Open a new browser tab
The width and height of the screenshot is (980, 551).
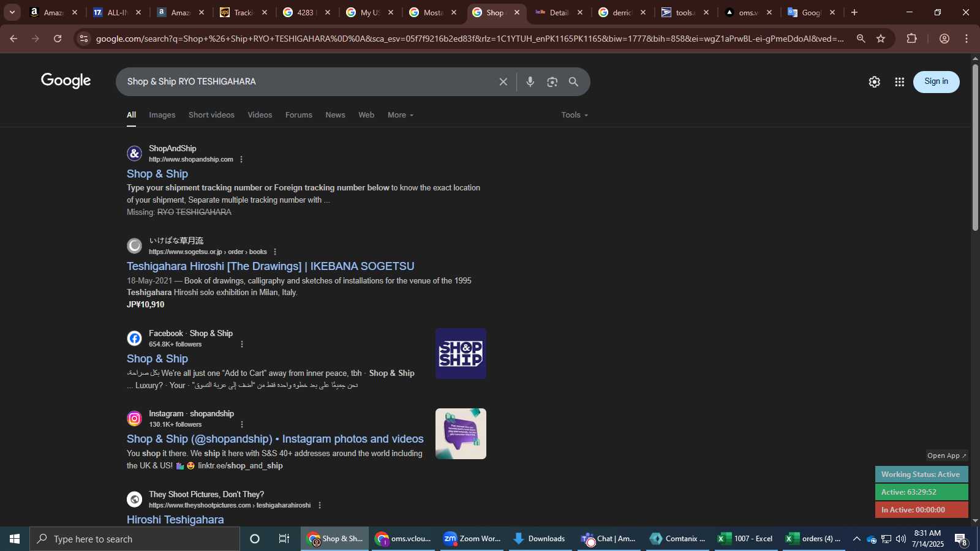[854, 12]
